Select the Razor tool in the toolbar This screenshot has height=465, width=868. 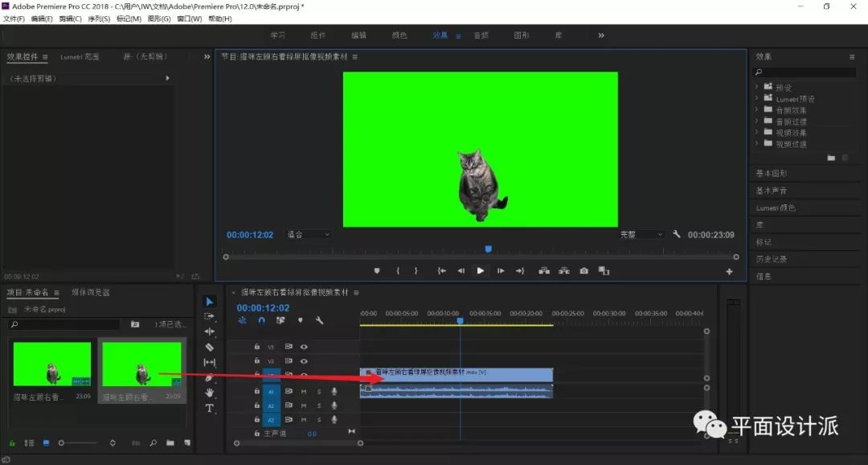coord(210,347)
